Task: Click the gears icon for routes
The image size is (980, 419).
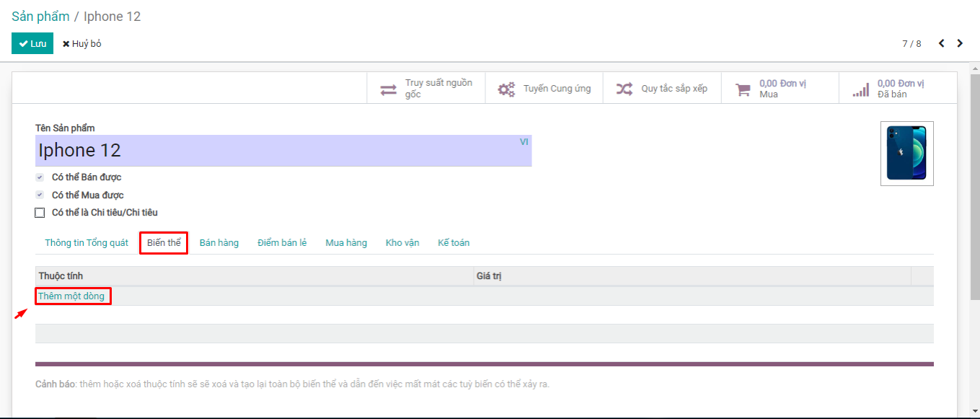Action: click(x=507, y=89)
